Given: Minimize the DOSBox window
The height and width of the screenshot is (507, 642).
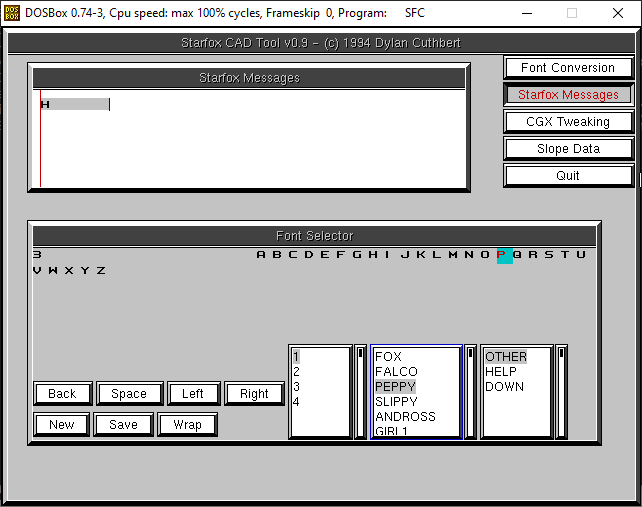Looking at the screenshot, I should tap(527, 13).
